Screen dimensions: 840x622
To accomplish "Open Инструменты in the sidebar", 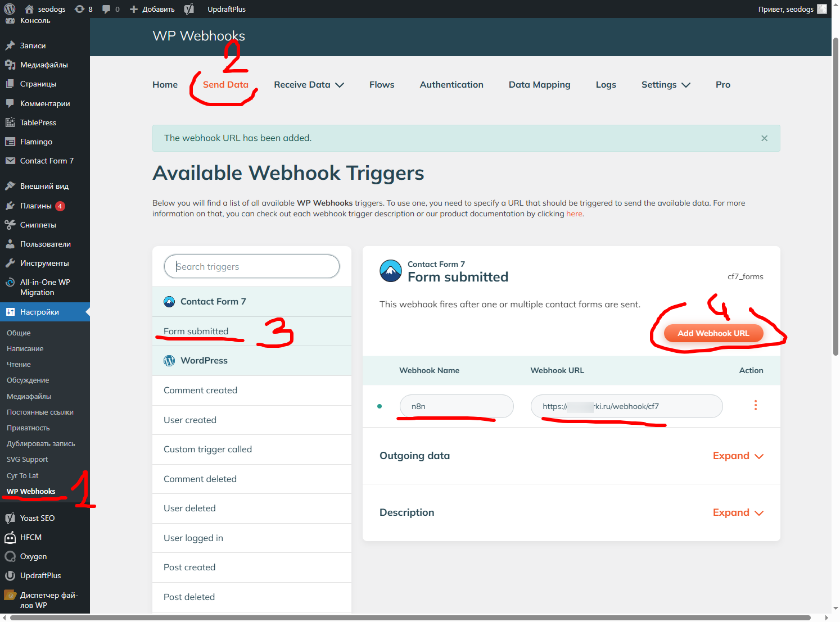I will [45, 263].
